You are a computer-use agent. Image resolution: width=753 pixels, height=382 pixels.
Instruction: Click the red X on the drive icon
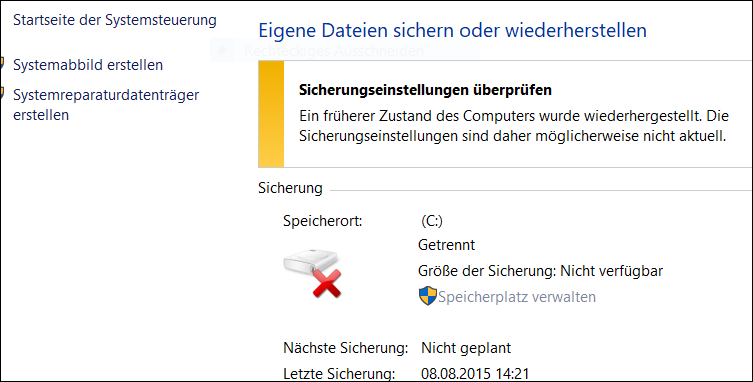(x=327, y=283)
